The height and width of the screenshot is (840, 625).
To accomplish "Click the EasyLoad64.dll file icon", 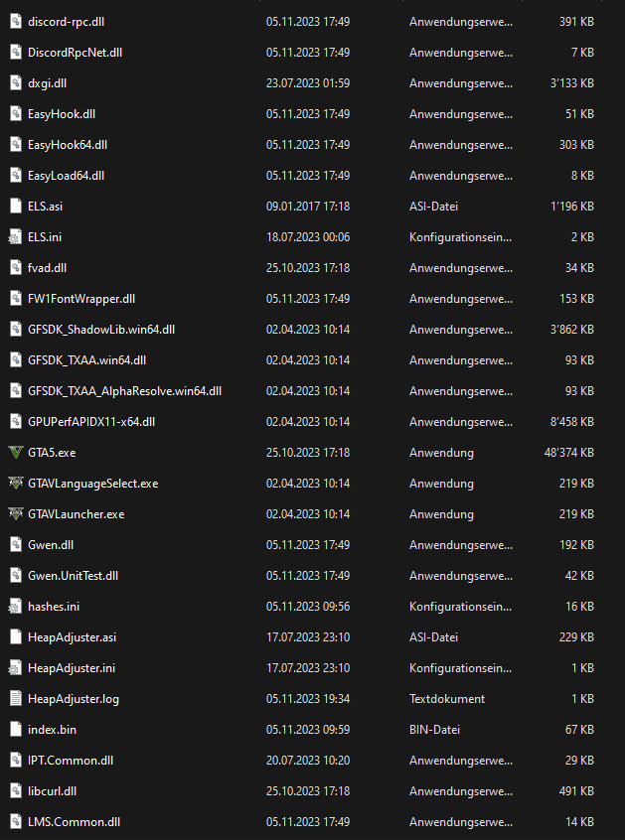I will tap(16, 176).
